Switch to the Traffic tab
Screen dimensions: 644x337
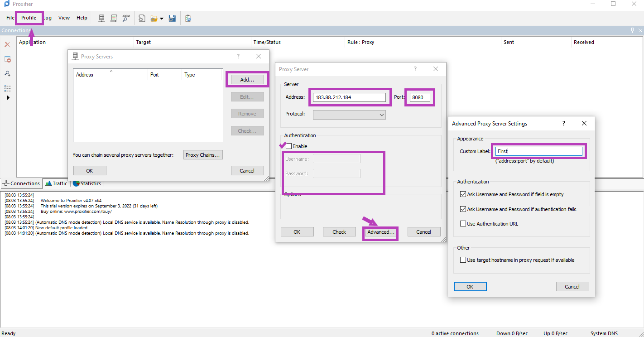[56, 183]
